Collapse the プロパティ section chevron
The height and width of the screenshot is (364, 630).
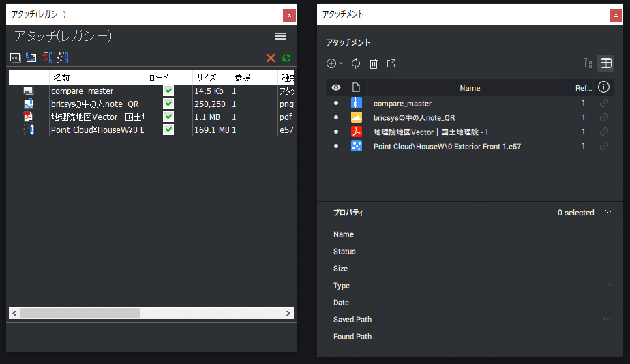(609, 212)
